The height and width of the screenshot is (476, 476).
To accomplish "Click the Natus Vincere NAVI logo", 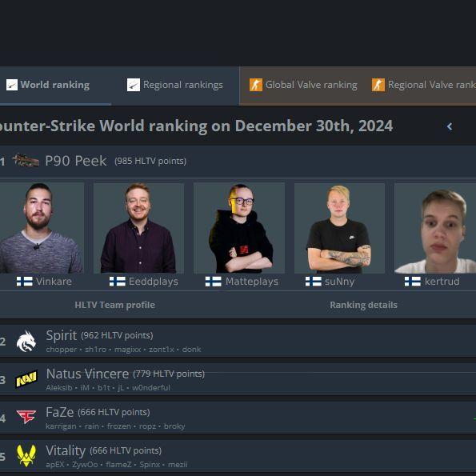I will 26,379.
